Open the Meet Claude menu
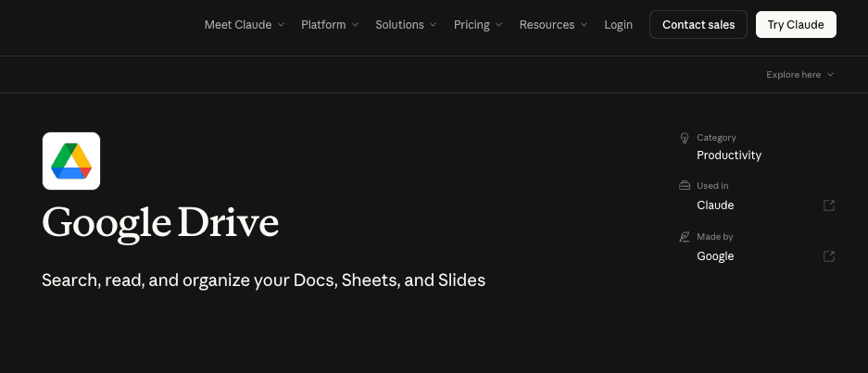The image size is (868, 373). pyautogui.click(x=245, y=25)
